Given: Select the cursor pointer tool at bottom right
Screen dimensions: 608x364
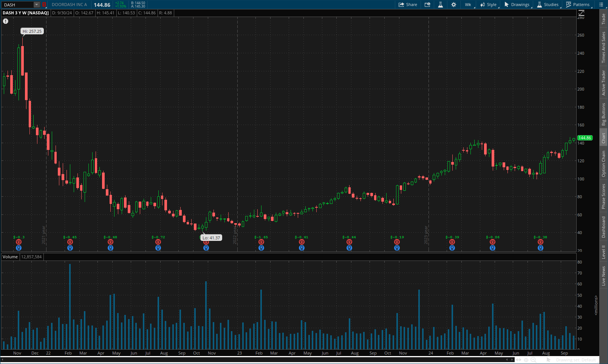Looking at the screenshot, I should [549, 359].
